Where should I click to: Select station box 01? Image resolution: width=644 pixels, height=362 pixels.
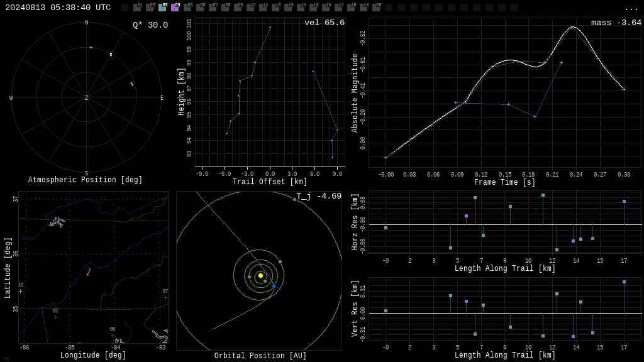pyautogui.click(x=138, y=7)
